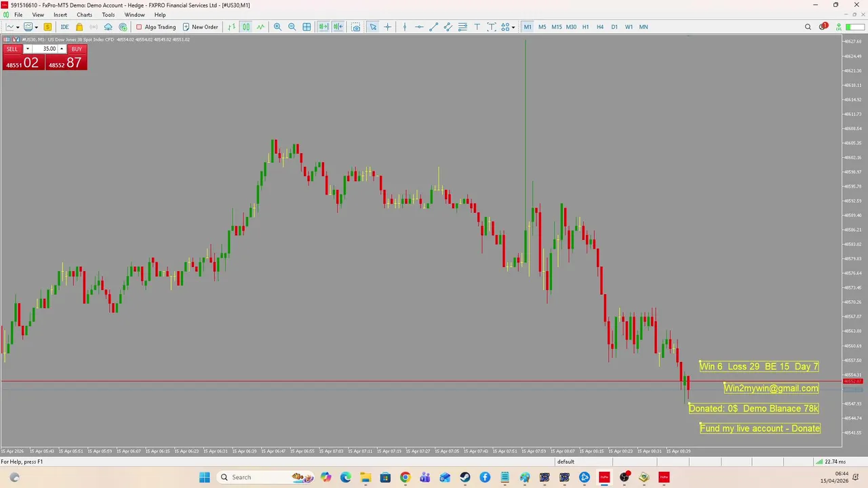Draw a trendline
Viewport: 868px width, 488px height.
tap(434, 27)
